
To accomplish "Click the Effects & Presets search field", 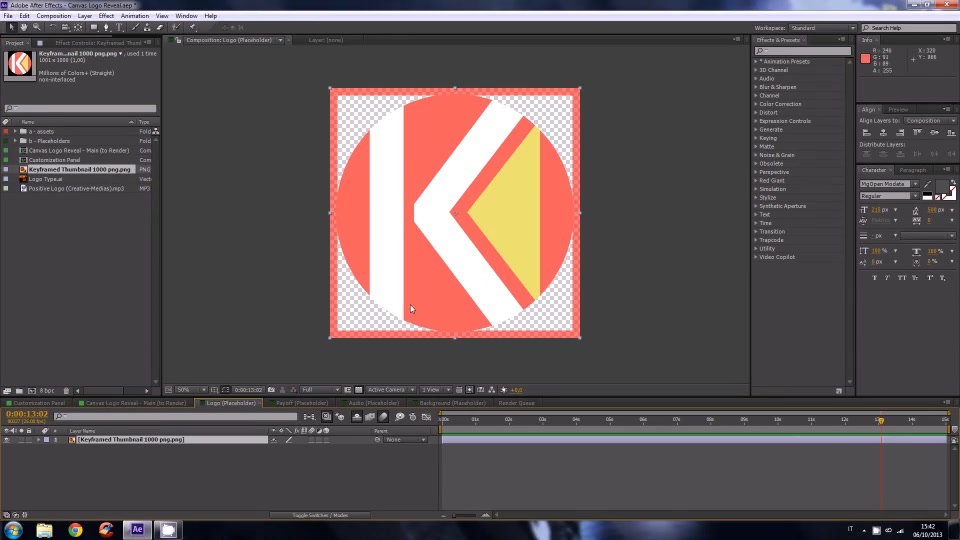I will coord(803,51).
